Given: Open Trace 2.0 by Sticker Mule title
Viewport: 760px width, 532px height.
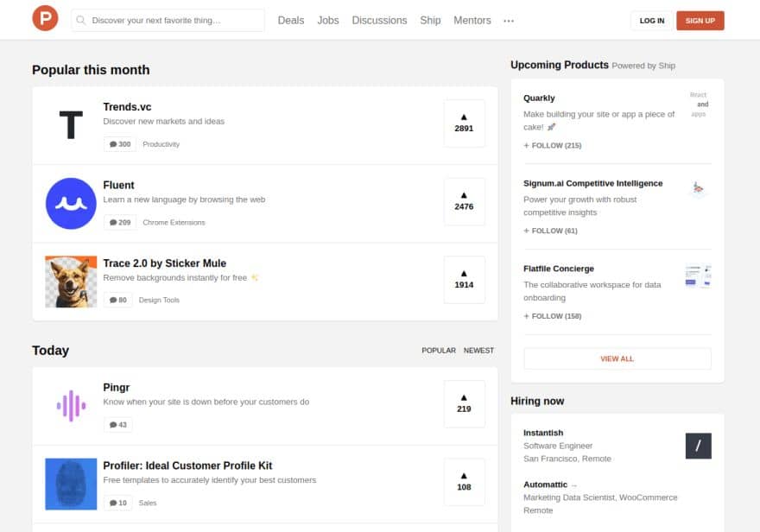Looking at the screenshot, I should (165, 263).
